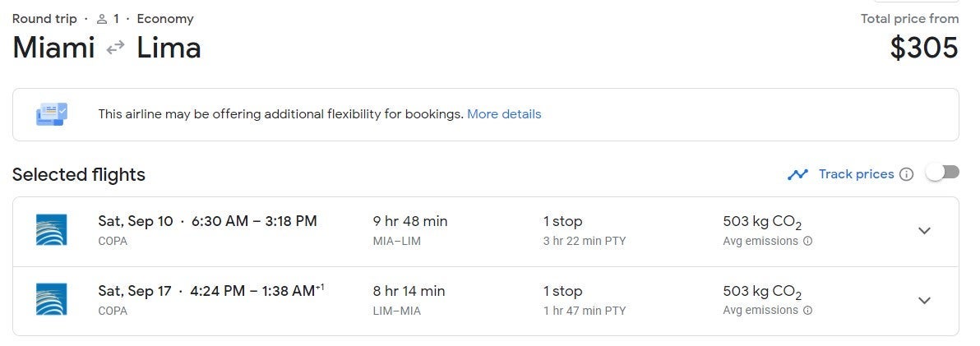Image resolution: width=980 pixels, height=346 pixels.
Task: Click the Miami origin heading
Action: tap(53, 48)
